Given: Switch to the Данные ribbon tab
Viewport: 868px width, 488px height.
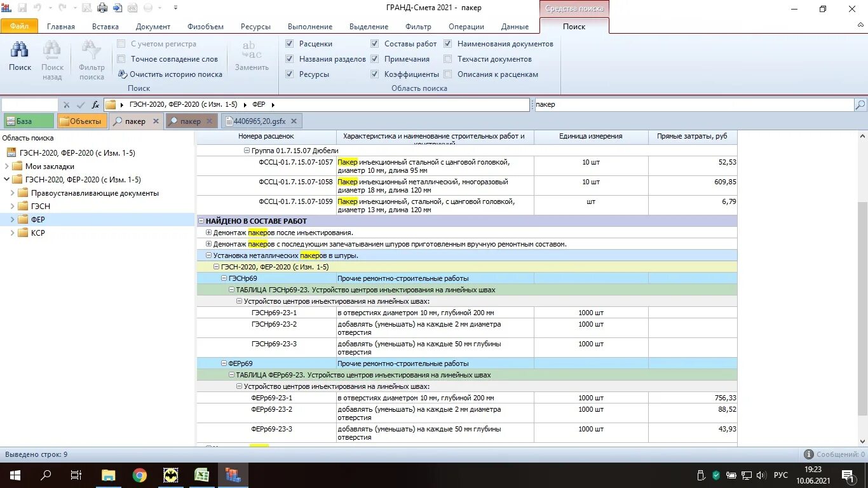Looking at the screenshot, I should pos(515,27).
